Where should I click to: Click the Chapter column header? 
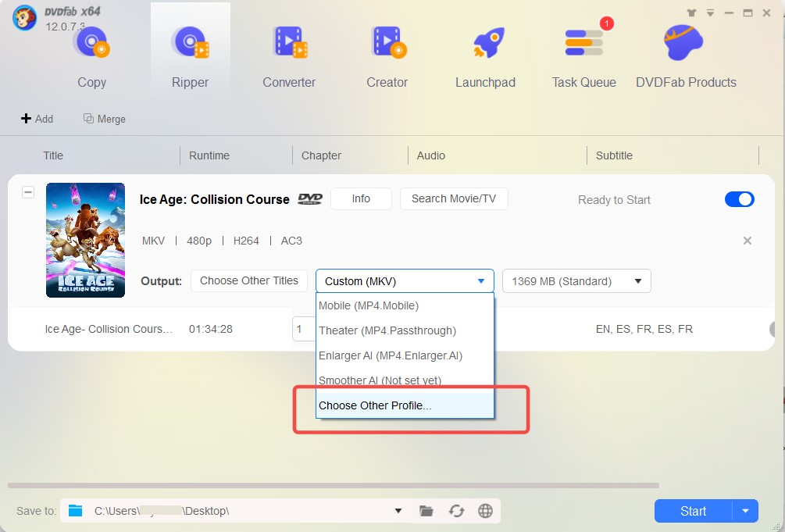(321, 155)
